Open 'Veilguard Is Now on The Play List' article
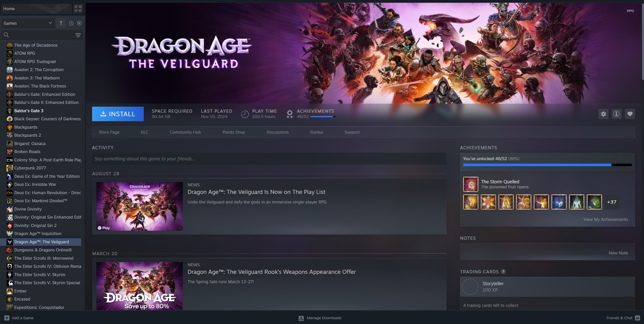 pos(256,192)
